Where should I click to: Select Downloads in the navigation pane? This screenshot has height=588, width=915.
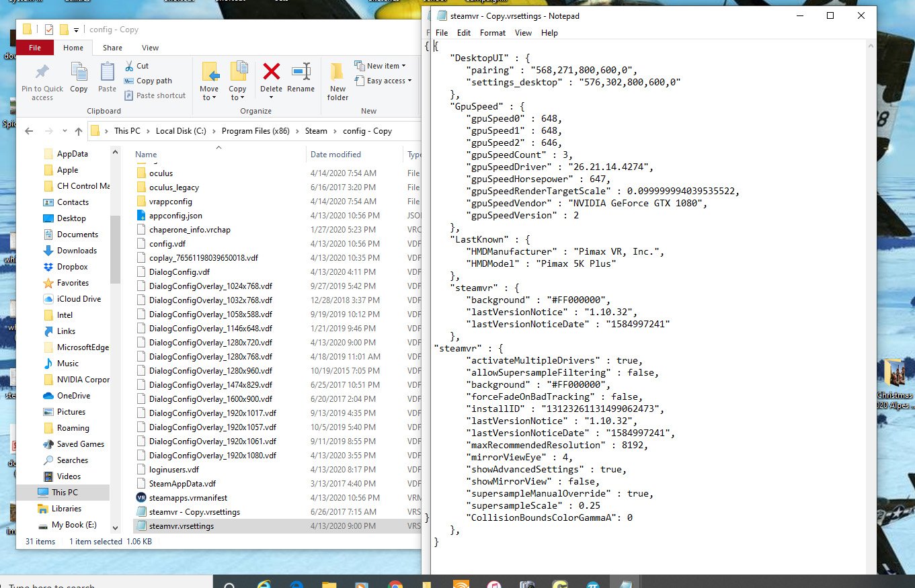tap(77, 251)
